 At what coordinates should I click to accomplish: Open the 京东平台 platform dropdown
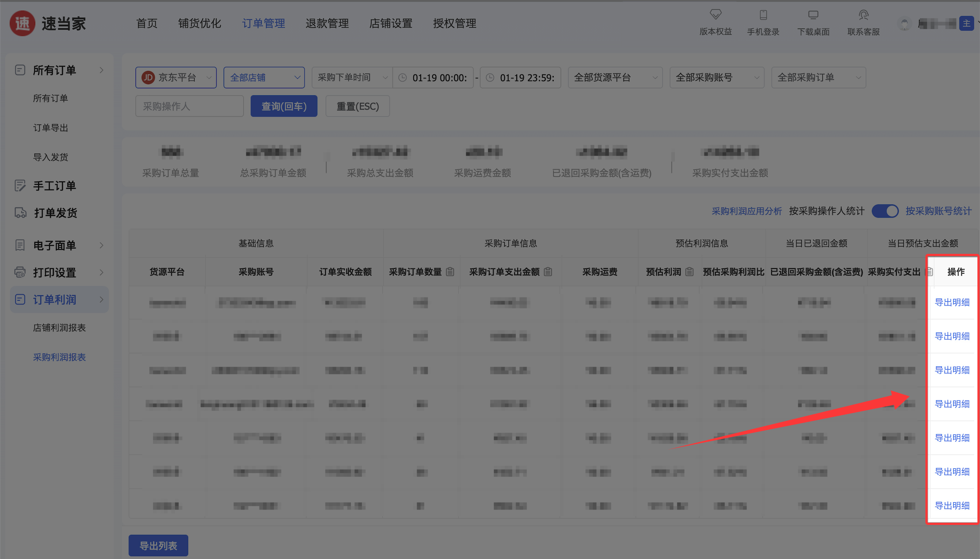(176, 78)
